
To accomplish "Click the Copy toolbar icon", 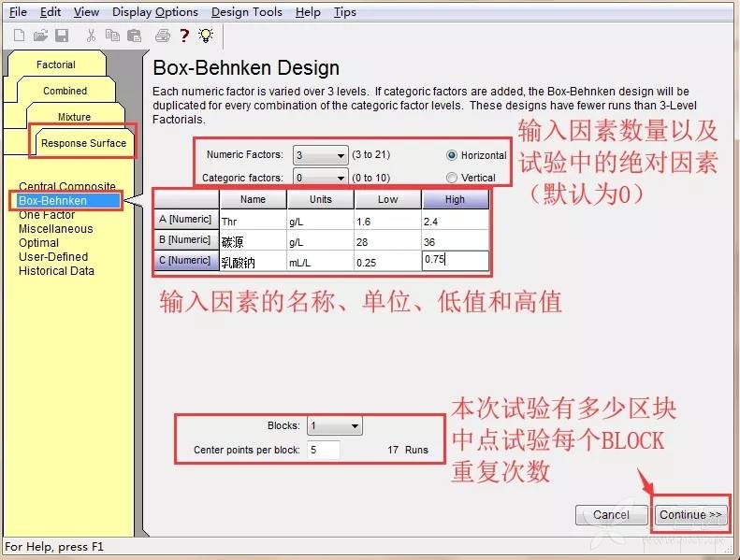I will [x=112, y=36].
